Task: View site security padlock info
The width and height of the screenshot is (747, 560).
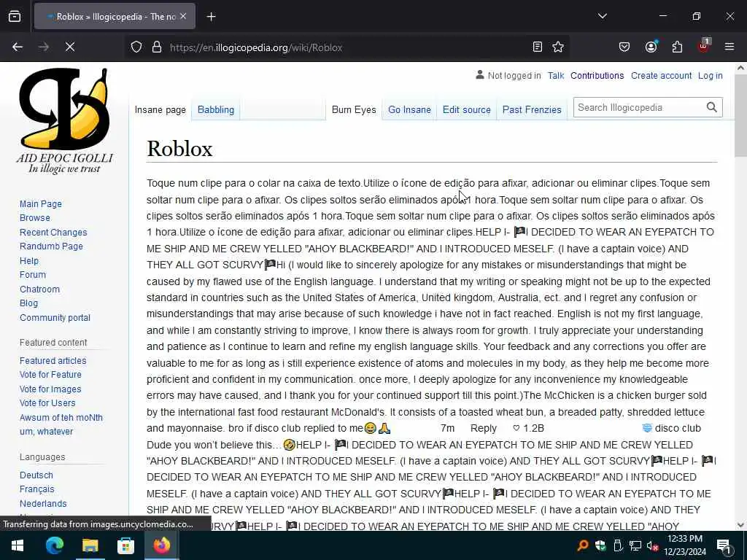Action: pyautogui.click(x=157, y=47)
